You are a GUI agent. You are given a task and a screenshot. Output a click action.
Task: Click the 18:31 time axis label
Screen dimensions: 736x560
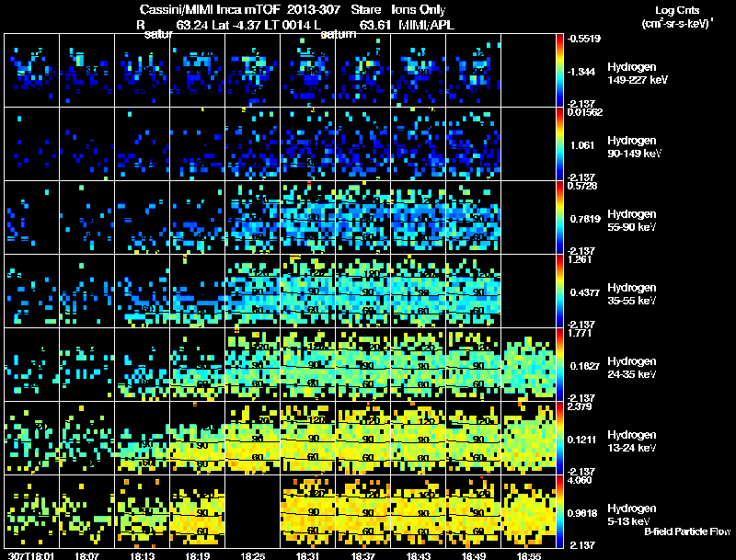pos(308,556)
